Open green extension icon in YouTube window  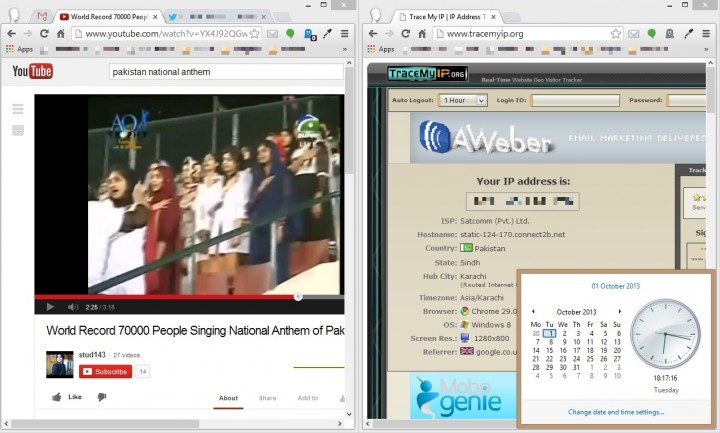290,34
